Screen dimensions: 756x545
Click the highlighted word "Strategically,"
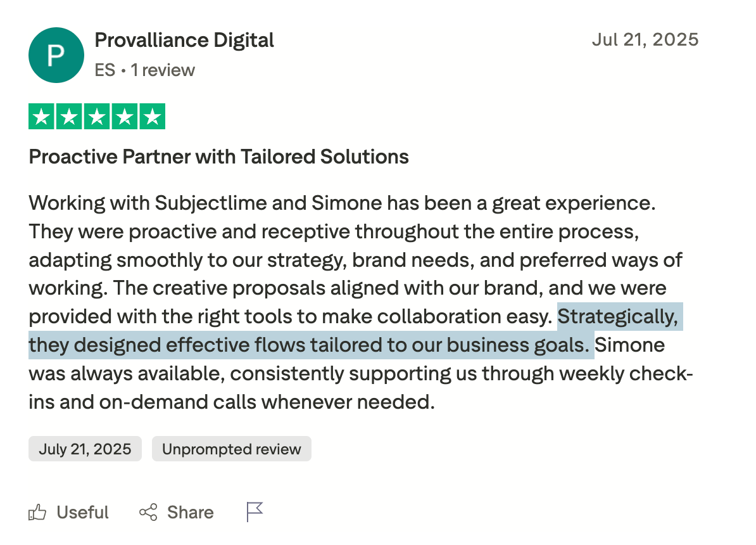coord(619,317)
